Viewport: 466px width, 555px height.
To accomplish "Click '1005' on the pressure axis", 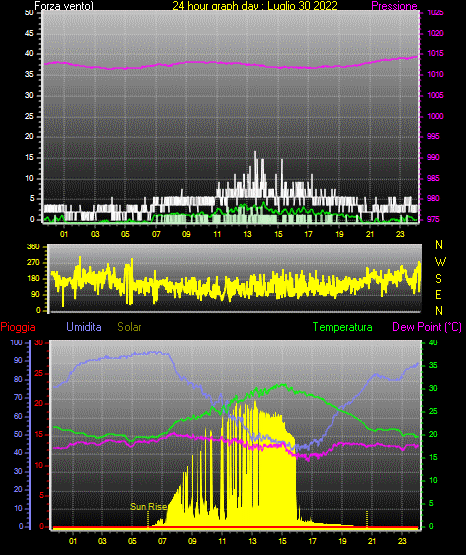I will (x=435, y=95).
